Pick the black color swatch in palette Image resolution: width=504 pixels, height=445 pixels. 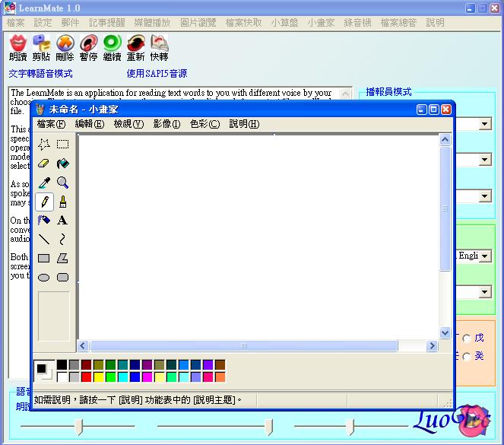pyautogui.click(x=62, y=364)
